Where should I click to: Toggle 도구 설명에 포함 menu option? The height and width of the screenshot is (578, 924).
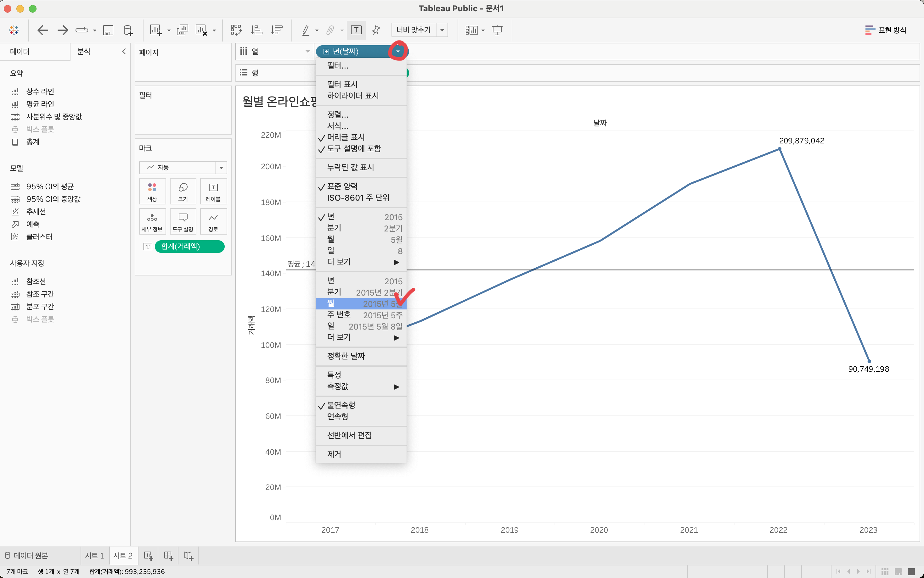point(354,149)
